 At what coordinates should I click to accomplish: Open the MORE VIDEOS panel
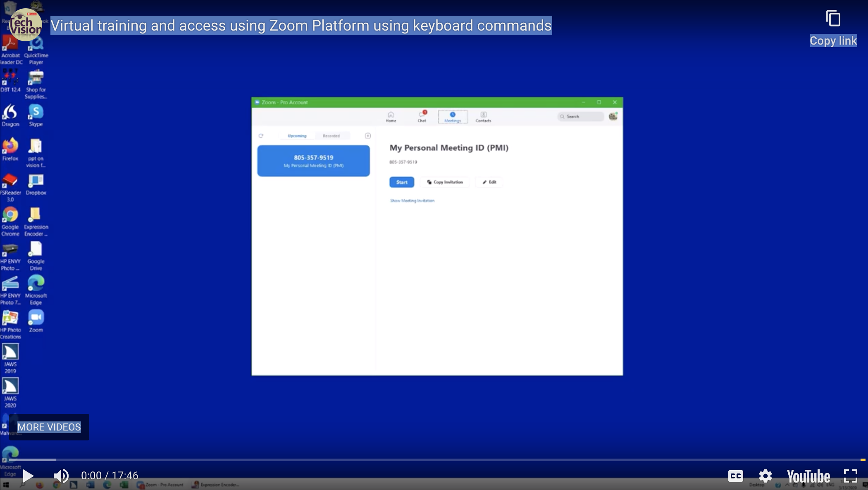49,427
